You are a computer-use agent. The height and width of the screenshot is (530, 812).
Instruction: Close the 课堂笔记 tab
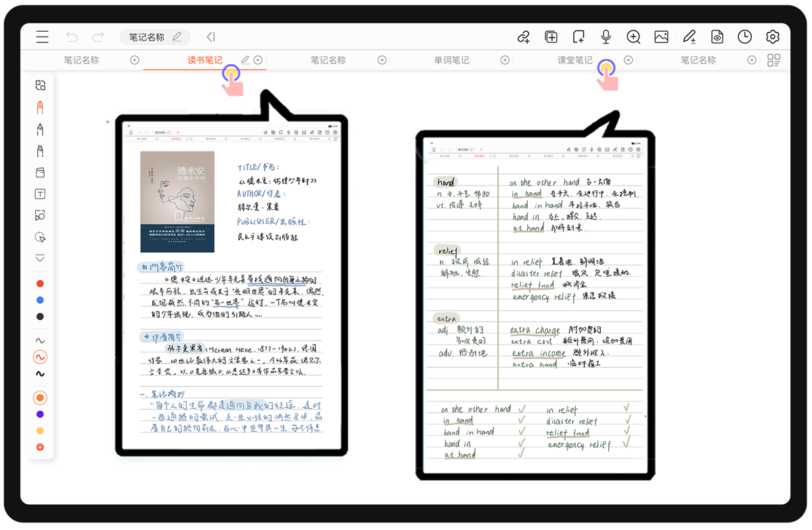(628, 60)
